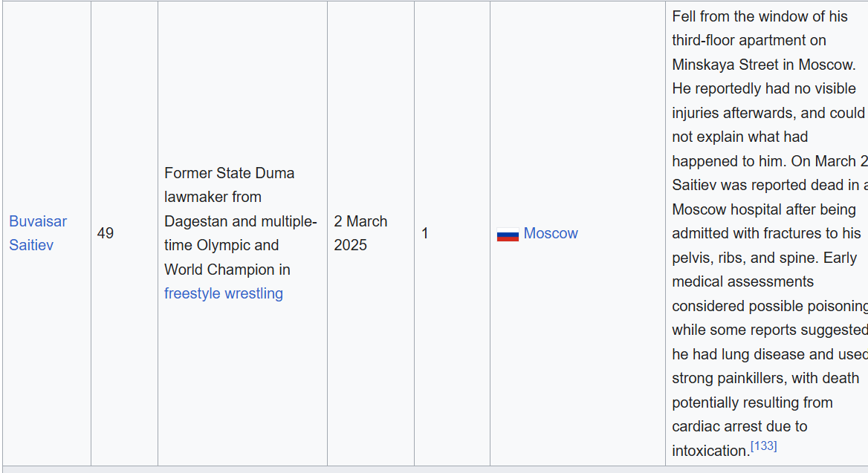Screen dimensions: 868x473
Task: Click the age cell showing 49
Action: [106, 233]
